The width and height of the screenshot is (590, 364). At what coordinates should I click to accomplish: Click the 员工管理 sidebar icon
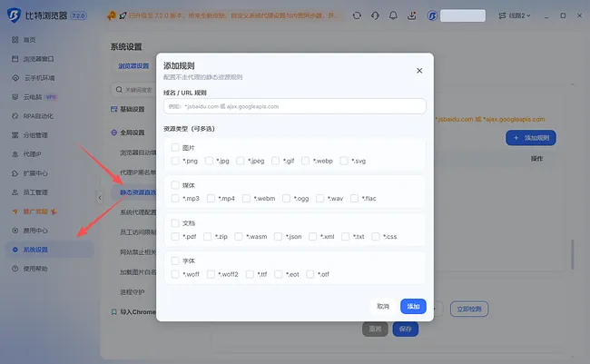coord(15,192)
